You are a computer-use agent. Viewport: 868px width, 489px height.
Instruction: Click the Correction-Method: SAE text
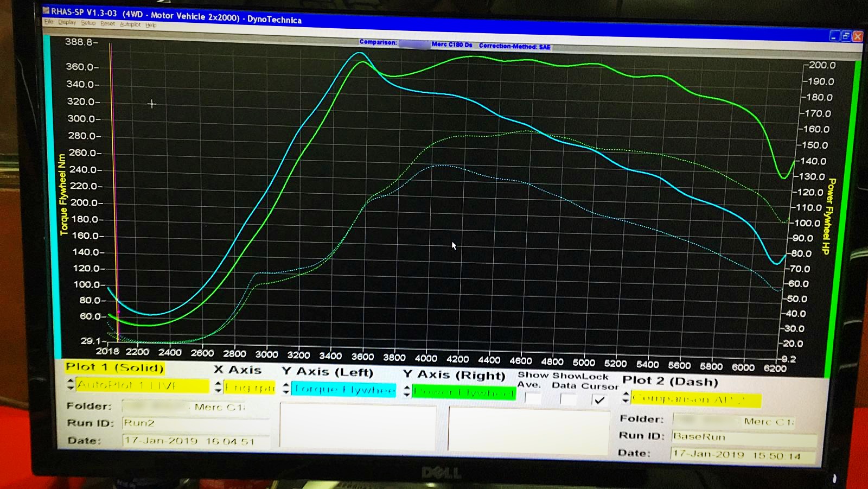point(514,47)
